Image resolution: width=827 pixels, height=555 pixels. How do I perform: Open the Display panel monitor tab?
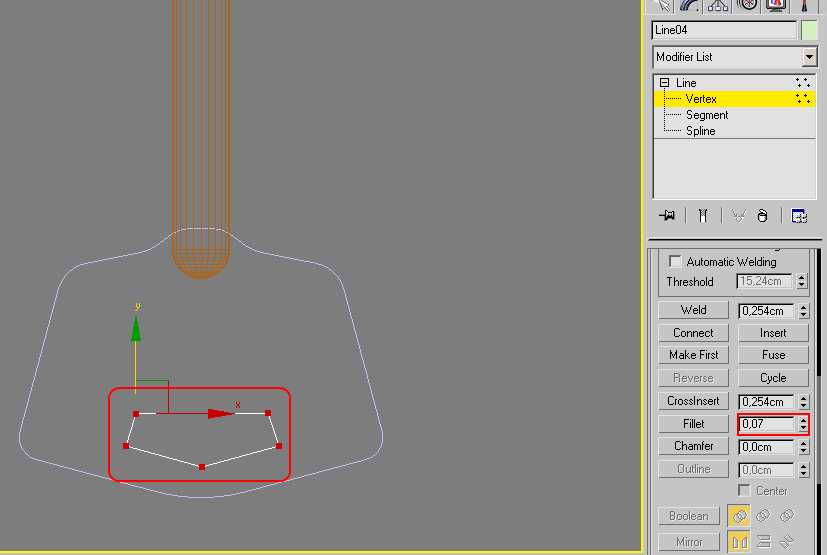click(x=775, y=5)
